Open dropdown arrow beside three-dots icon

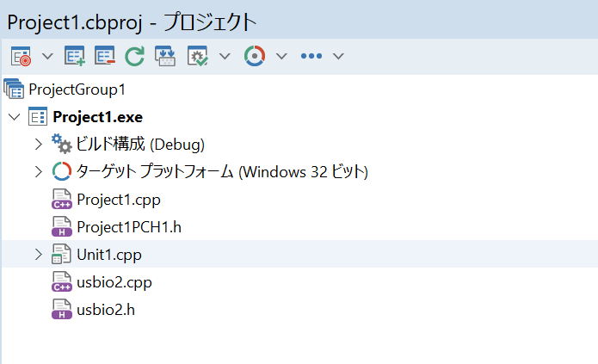click(x=338, y=56)
